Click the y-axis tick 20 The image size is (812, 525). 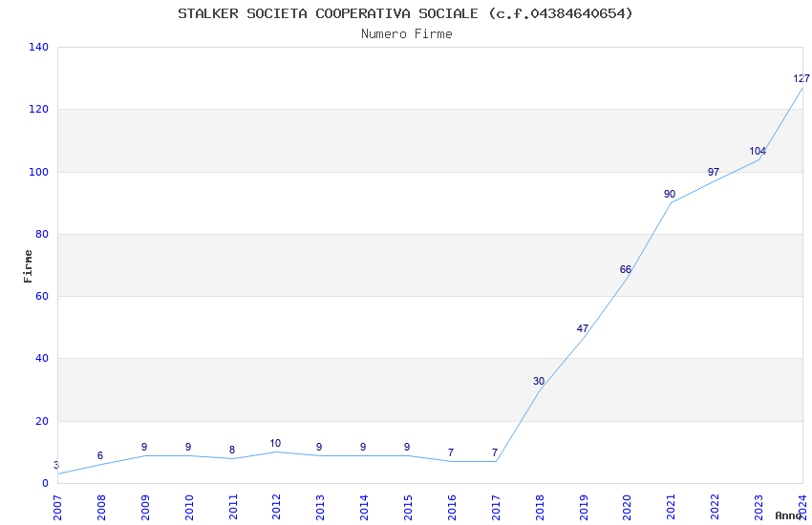tap(41, 421)
